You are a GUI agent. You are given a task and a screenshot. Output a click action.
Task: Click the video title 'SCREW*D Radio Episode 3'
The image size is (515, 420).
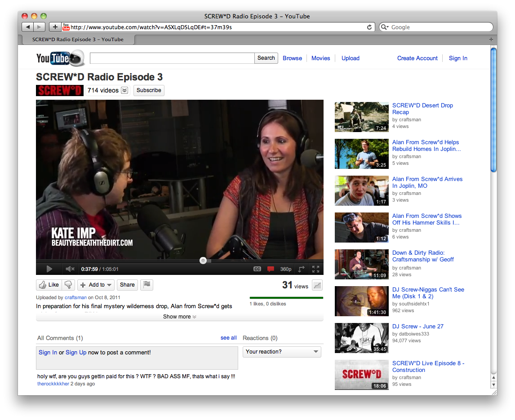click(99, 77)
